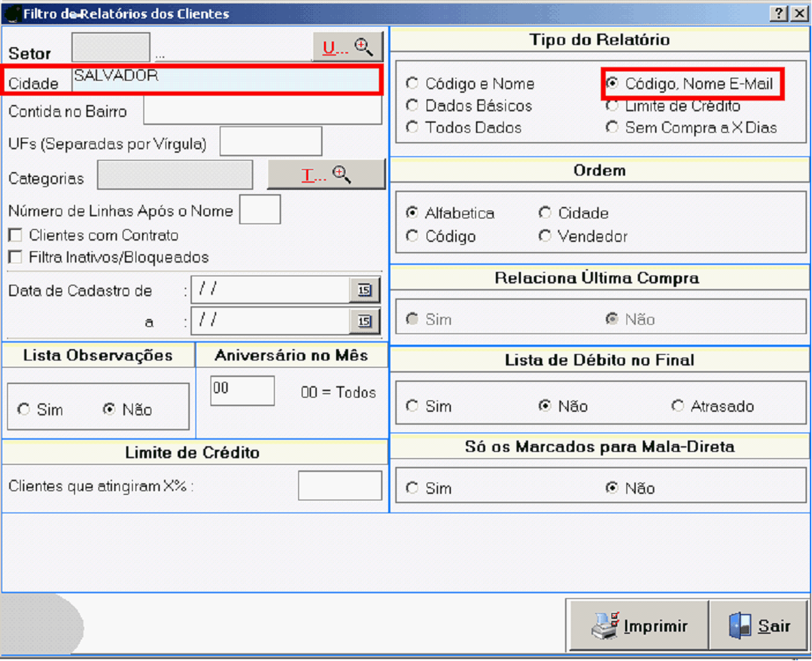Select Código e Nome report type

[x=412, y=84]
